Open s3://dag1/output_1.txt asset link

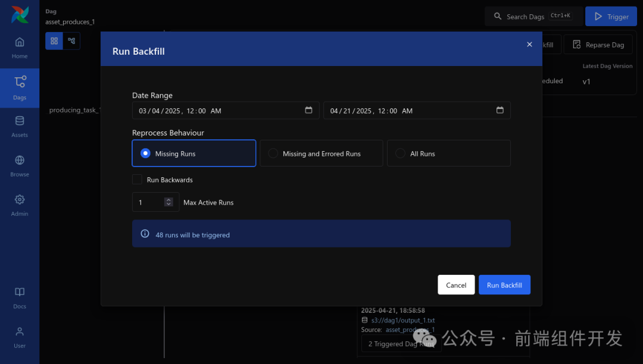pyautogui.click(x=402, y=320)
